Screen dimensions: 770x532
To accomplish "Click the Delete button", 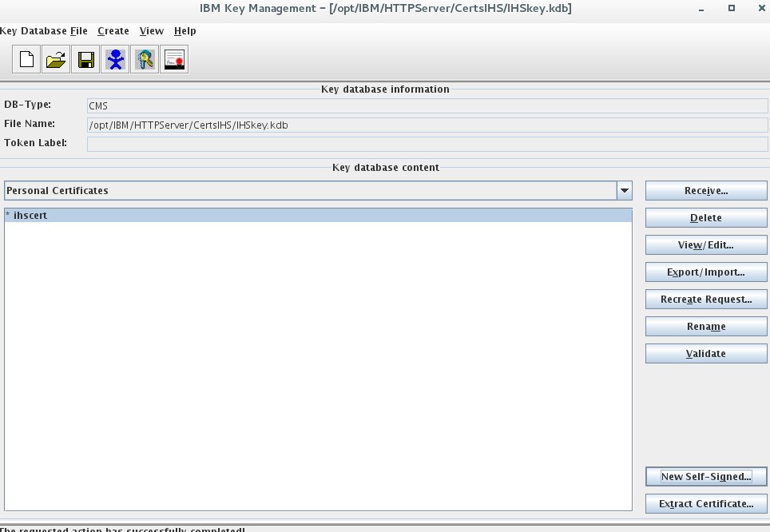I will (706, 217).
